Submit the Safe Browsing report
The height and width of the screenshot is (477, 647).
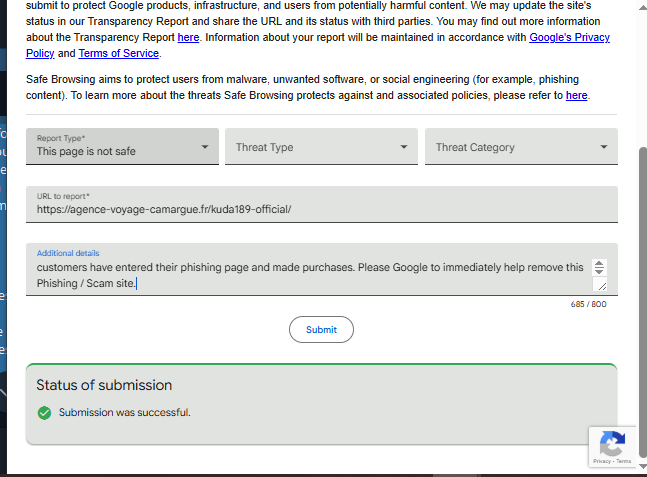[321, 329]
